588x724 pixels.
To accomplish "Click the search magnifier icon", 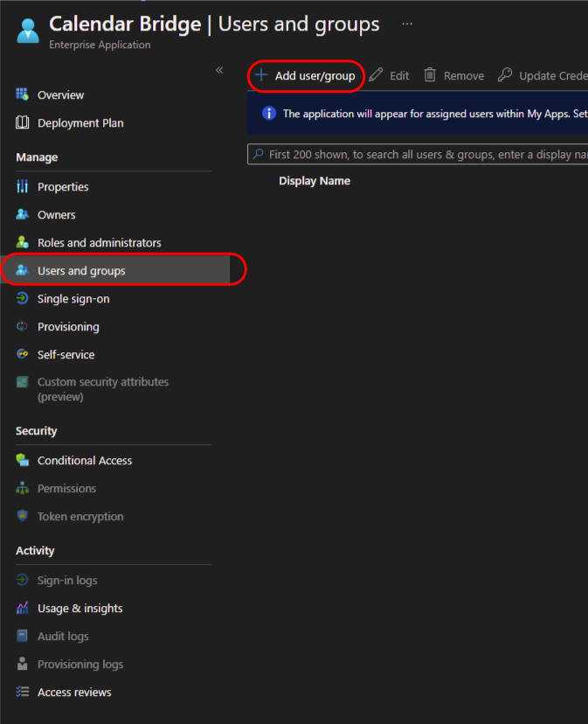I will click(x=258, y=154).
